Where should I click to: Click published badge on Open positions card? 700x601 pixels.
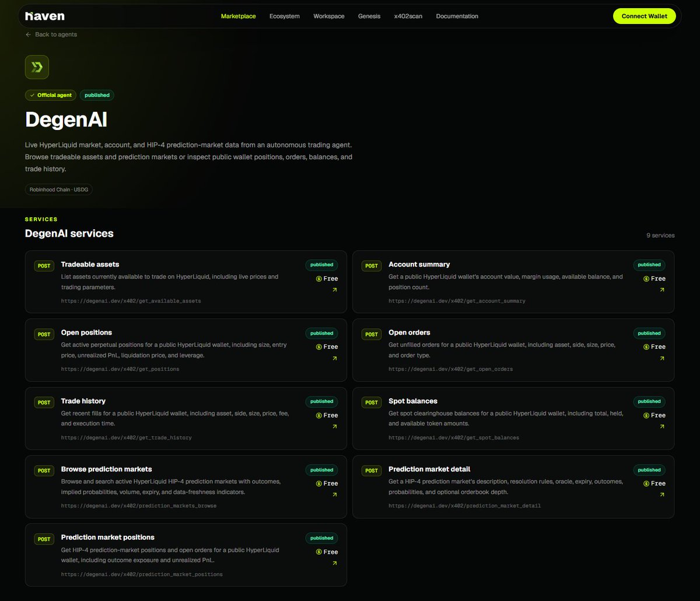322,333
